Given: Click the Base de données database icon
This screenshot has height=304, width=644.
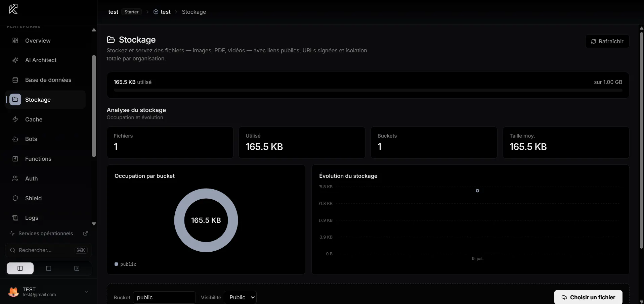Looking at the screenshot, I should [x=15, y=80].
